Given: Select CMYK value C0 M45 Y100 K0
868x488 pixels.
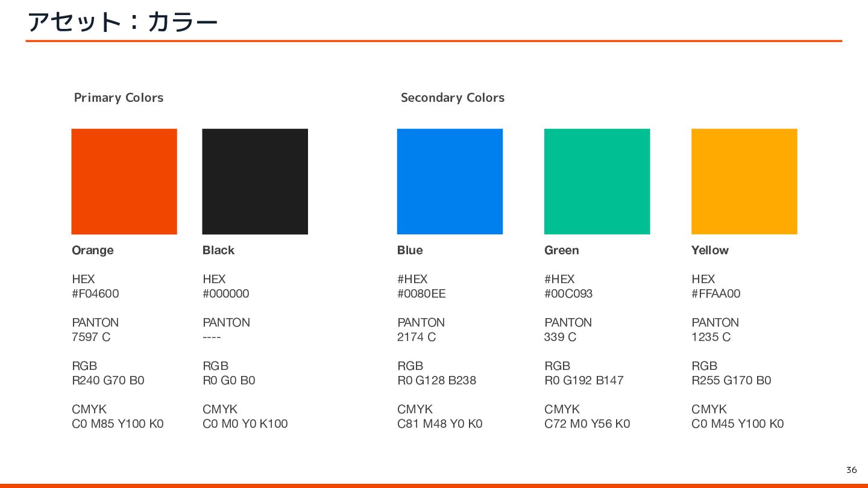Looking at the screenshot, I should coord(738,424).
